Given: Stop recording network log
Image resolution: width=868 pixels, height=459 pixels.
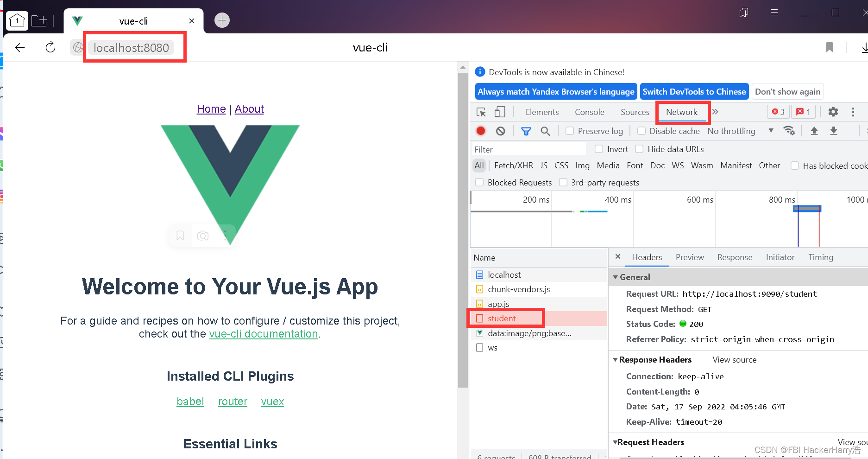Looking at the screenshot, I should click(x=480, y=131).
